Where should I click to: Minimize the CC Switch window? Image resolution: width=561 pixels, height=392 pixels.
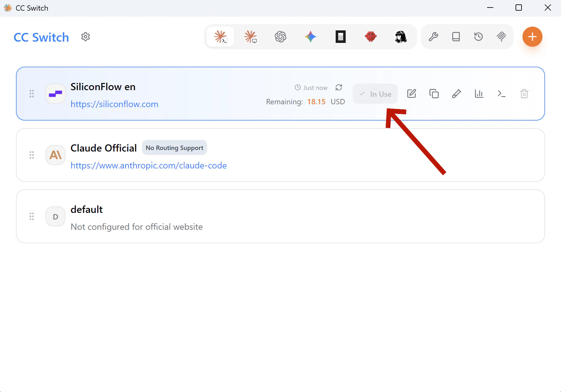pos(490,8)
